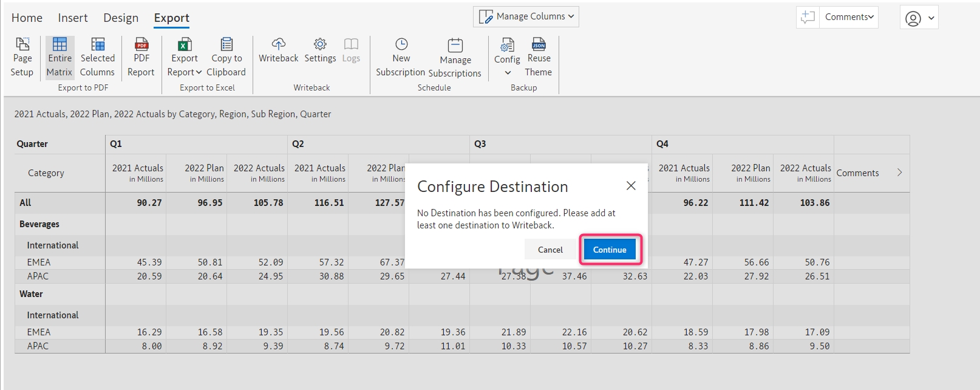Viewport: 980px width, 390px height.
Task: Open the Writeback cloud icon
Action: 278,44
